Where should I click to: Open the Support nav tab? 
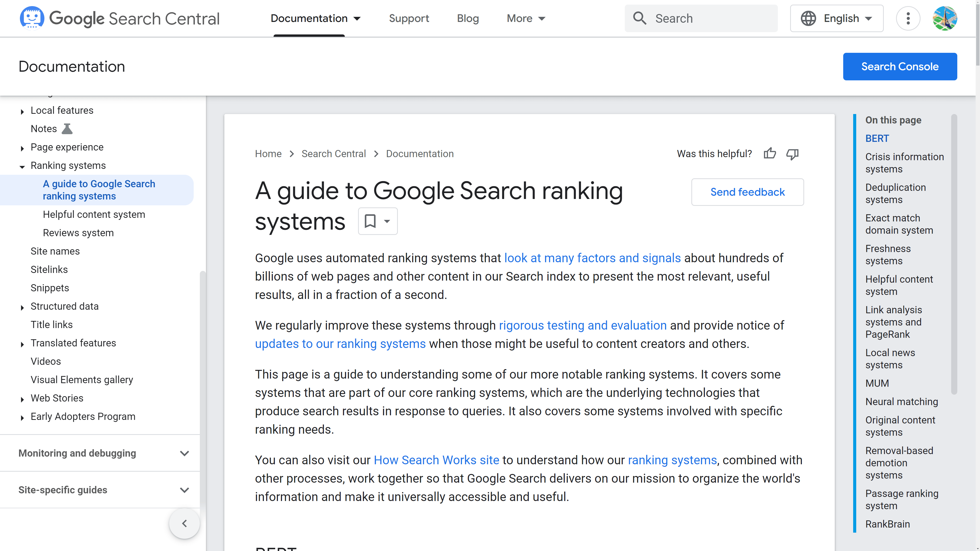[409, 18]
